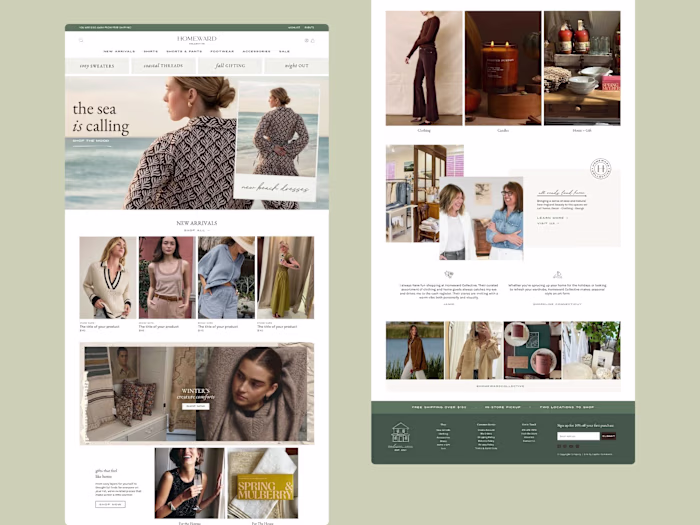
Task: Select the night OUT category tile
Action: [296, 66]
